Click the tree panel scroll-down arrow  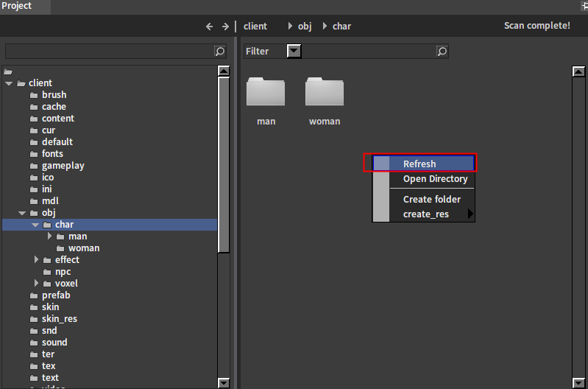coord(224,382)
